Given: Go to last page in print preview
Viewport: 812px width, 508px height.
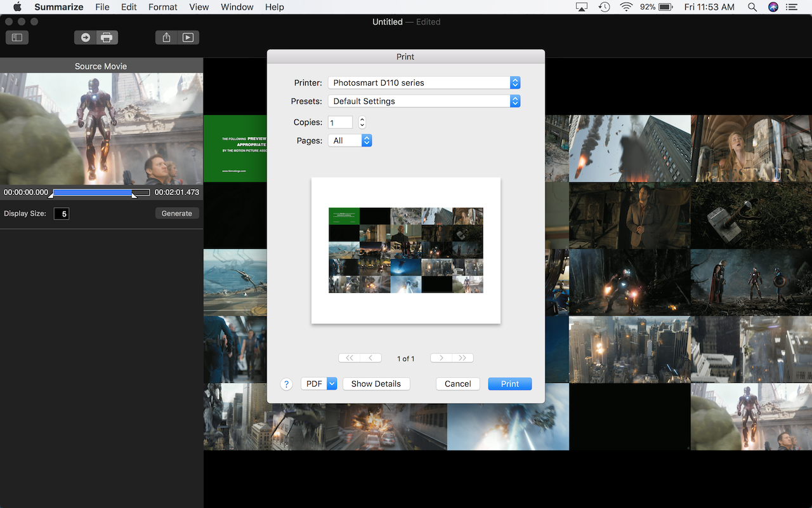Looking at the screenshot, I should click(x=462, y=358).
